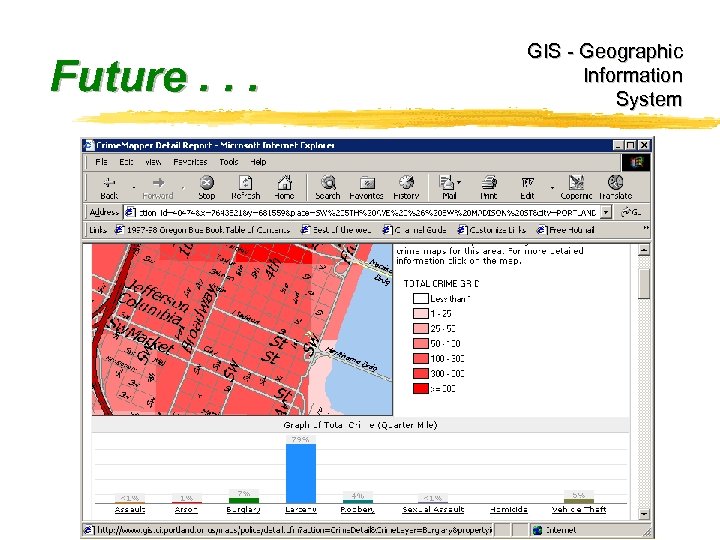Refresh the current page
Screen dimensions: 720x540
point(246,188)
